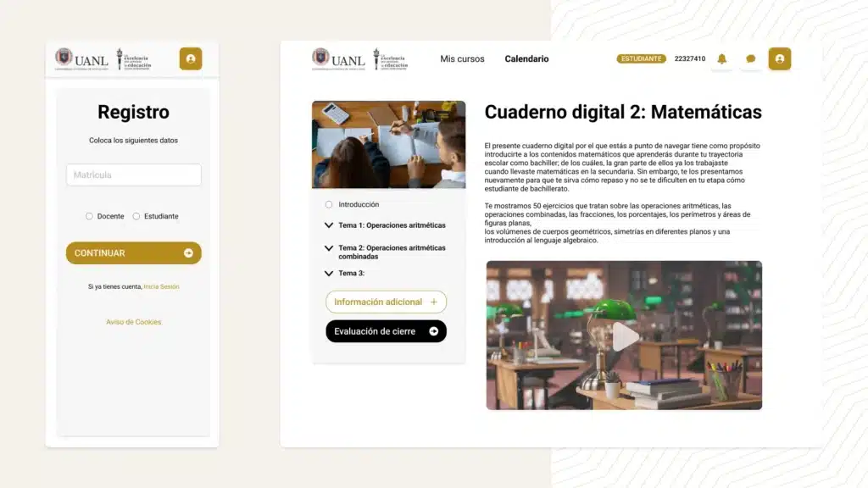Click the notification bell icon
This screenshot has width=868, height=488.
(x=722, y=58)
